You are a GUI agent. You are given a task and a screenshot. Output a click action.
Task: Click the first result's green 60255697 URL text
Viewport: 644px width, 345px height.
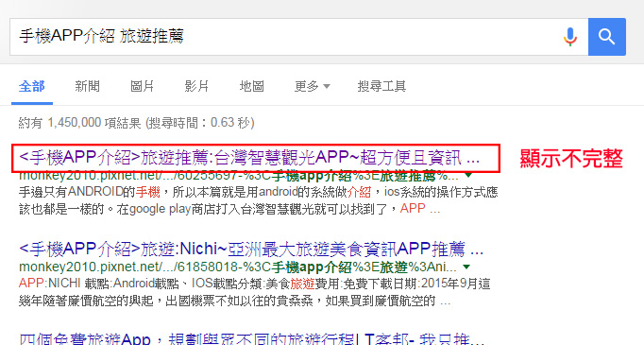click(239, 176)
